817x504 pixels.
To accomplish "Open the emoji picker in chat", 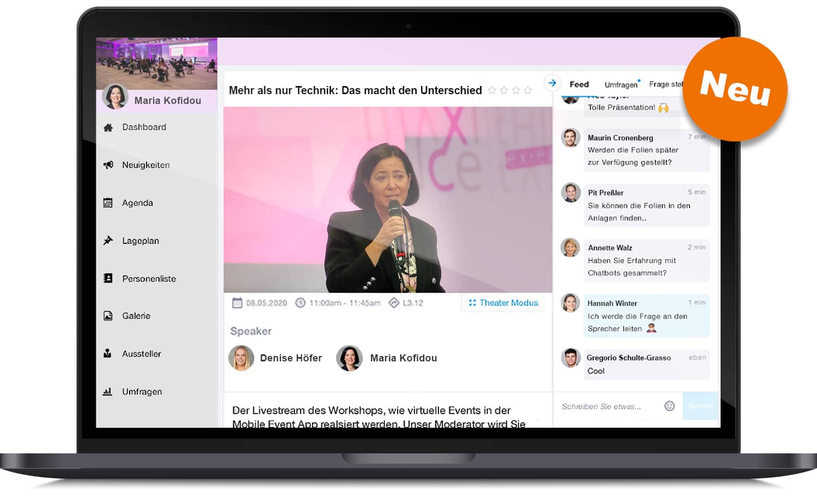I will [669, 406].
